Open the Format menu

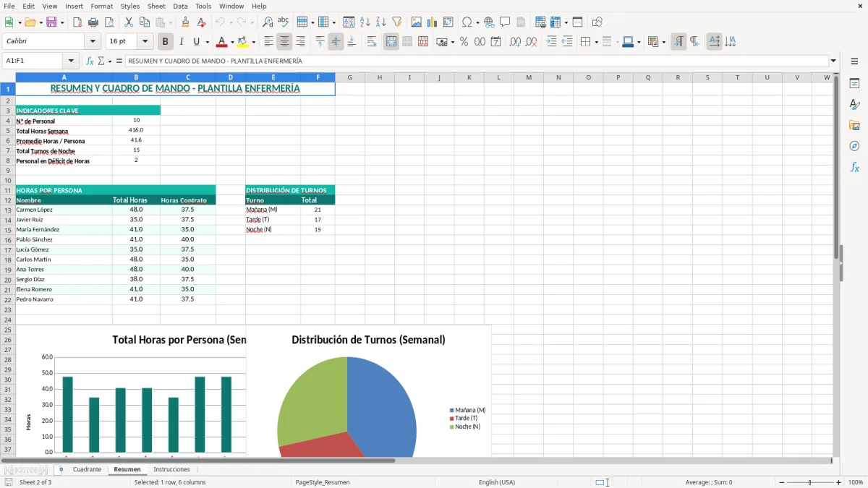tap(101, 6)
